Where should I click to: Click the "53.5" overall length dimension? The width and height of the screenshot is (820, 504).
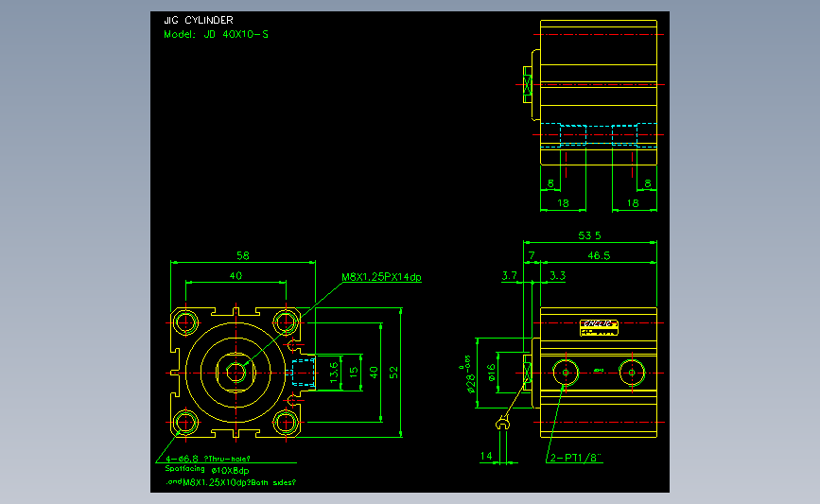pos(589,235)
